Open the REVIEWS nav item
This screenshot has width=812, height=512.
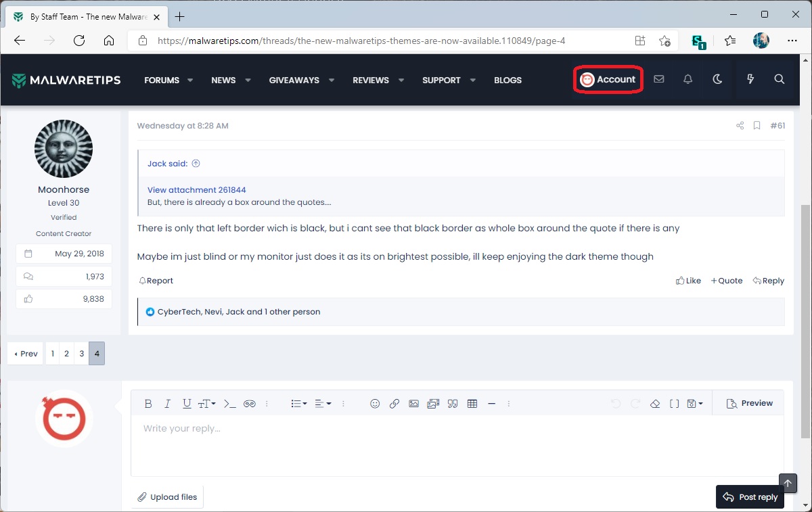click(371, 80)
